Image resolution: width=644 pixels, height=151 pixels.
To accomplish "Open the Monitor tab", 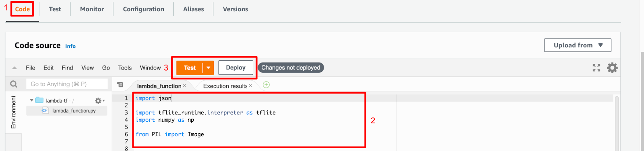I will point(92,9).
